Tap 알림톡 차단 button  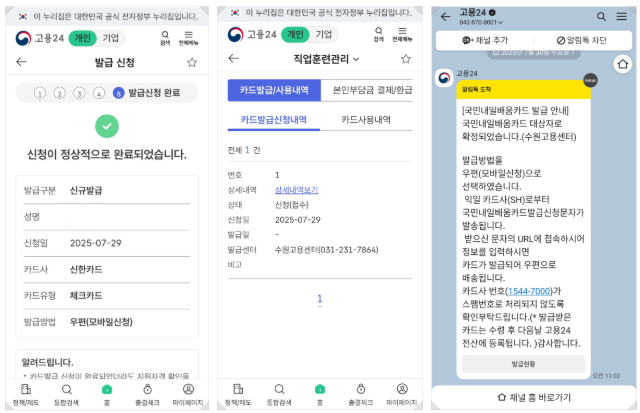point(582,40)
